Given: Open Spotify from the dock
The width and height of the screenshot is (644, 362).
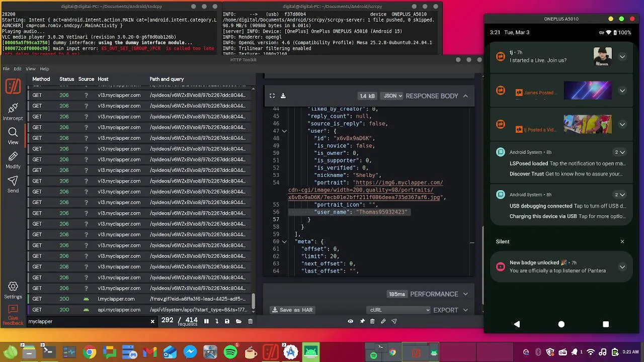Looking at the screenshot, I should [230, 352].
